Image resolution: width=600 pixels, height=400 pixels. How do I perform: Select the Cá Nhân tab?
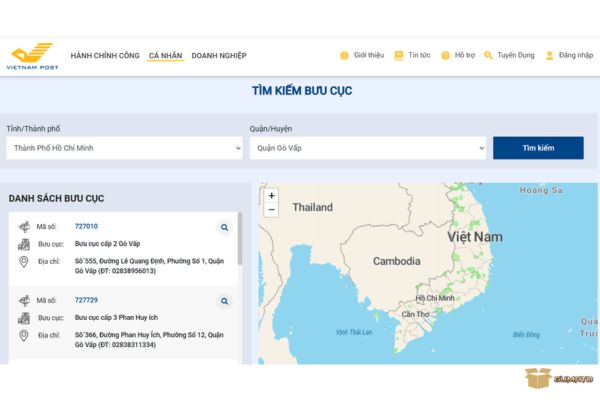pyautogui.click(x=165, y=56)
